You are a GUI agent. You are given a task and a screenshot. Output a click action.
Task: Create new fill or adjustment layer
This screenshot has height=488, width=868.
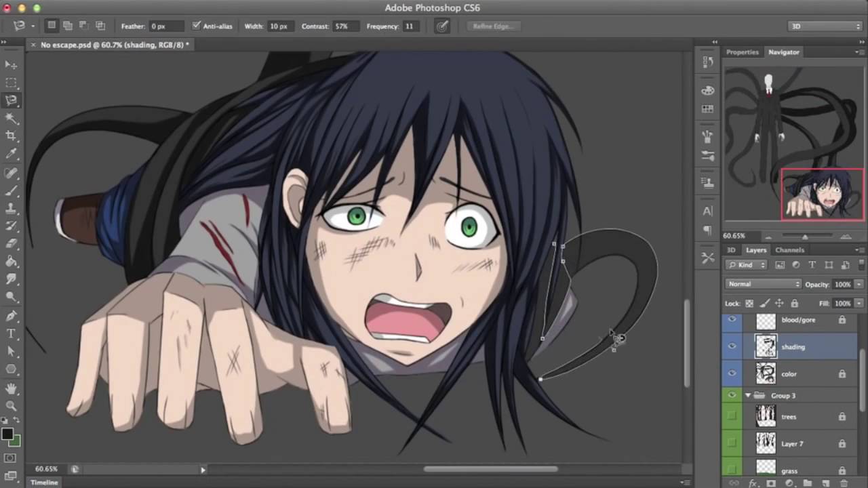(x=789, y=483)
